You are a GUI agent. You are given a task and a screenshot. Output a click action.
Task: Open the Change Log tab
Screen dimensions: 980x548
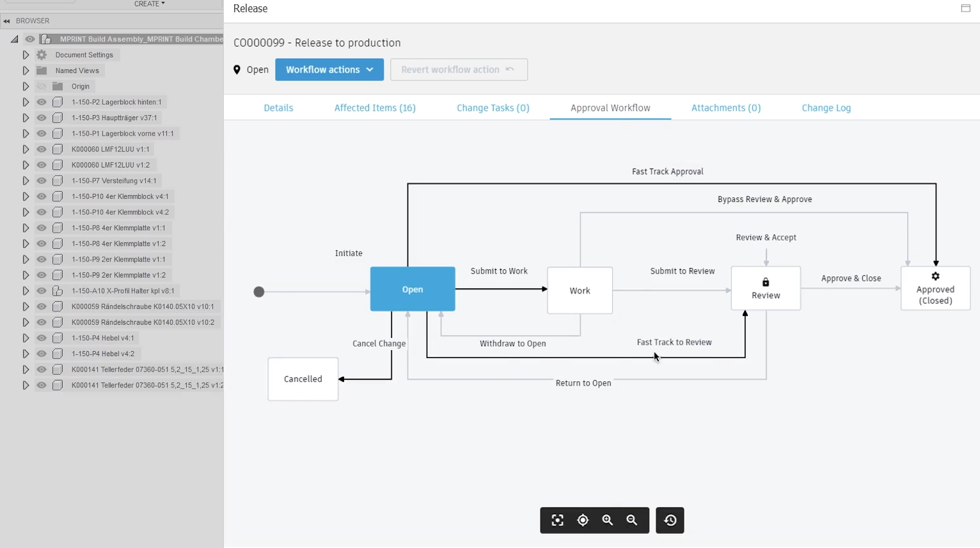tap(826, 108)
